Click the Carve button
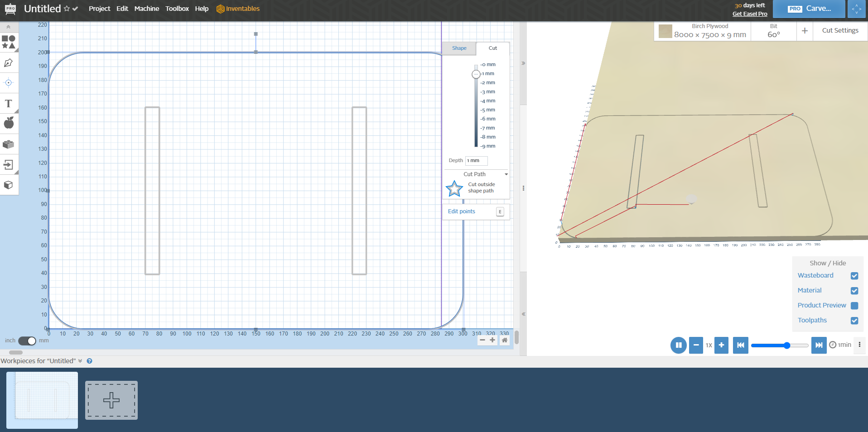The width and height of the screenshot is (868, 432). [809, 9]
